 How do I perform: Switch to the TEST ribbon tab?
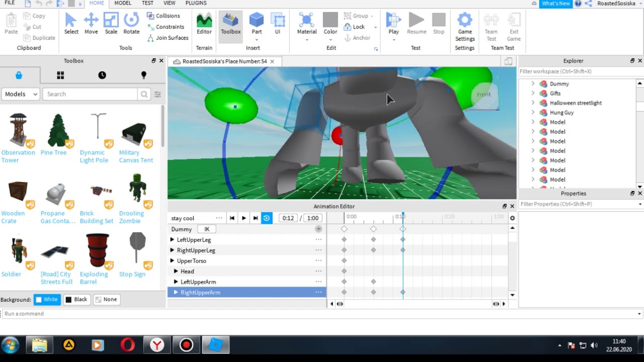(x=147, y=3)
